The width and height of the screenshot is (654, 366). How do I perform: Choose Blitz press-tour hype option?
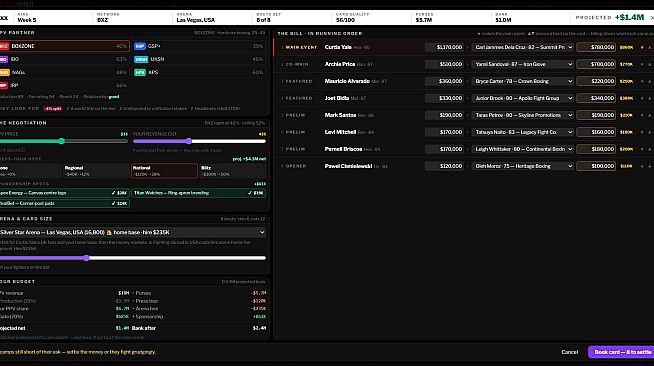coord(233,171)
